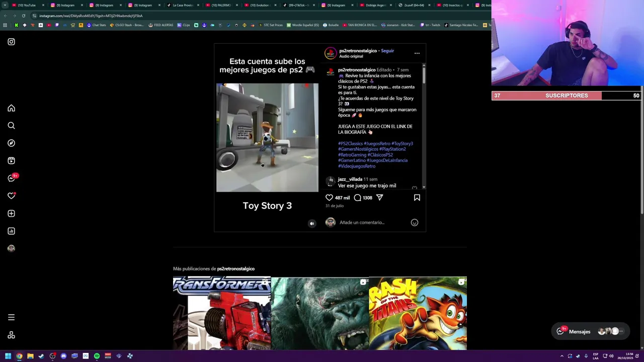644x362 pixels.
Task: Open the trr - Twitch bookmark
Action: [430, 25]
